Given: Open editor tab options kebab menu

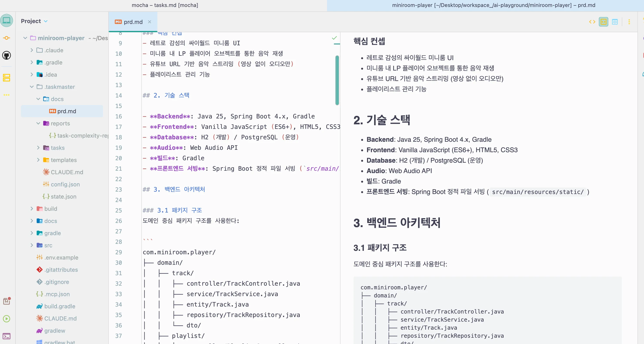Looking at the screenshot, I should coord(629,22).
